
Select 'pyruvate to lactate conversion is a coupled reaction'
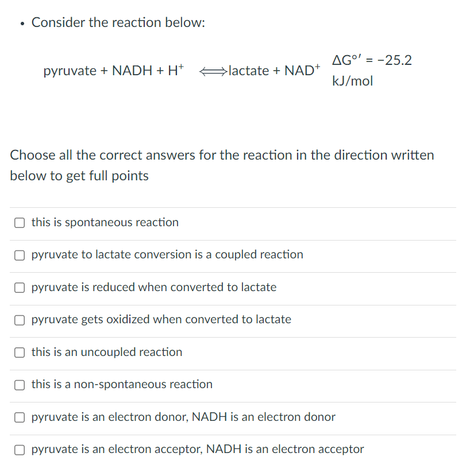click(x=19, y=256)
